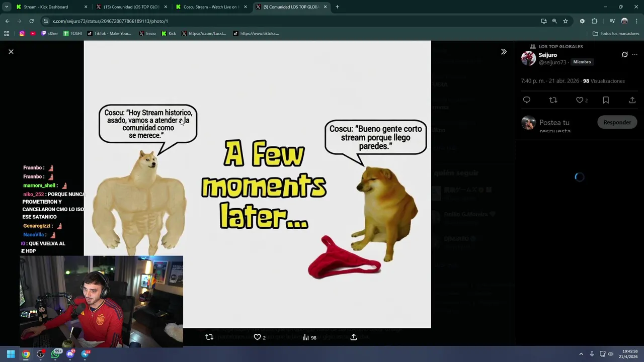Open Telegram from the taskbar
644x362 pixels.
(85, 354)
